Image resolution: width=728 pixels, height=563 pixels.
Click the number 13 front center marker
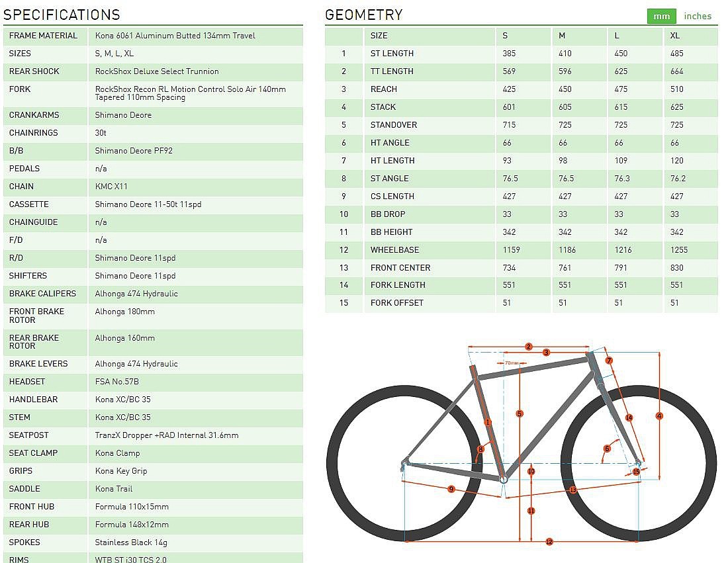point(573,490)
